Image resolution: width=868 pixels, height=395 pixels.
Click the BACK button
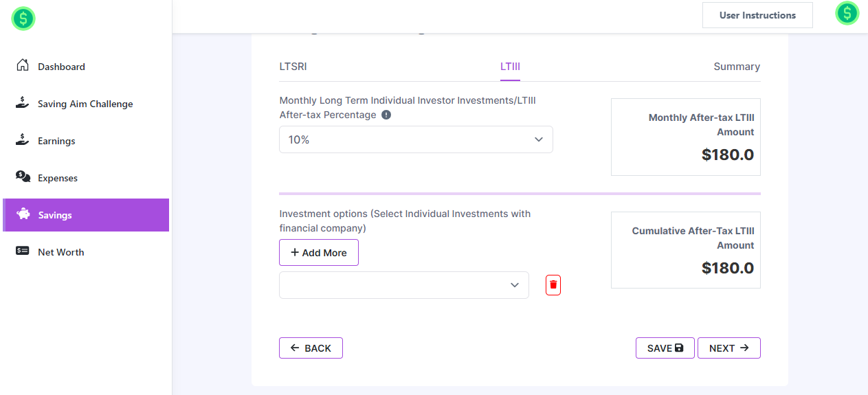pyautogui.click(x=311, y=348)
